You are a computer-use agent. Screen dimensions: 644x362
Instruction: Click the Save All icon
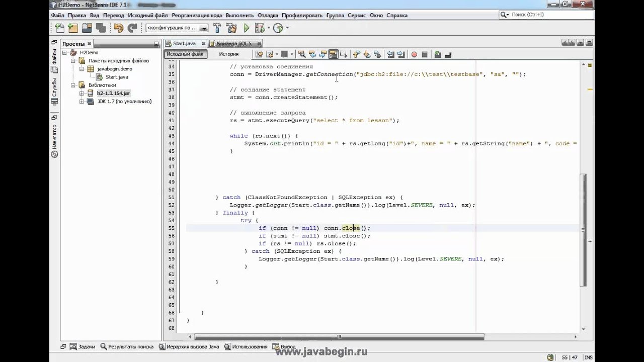click(x=100, y=28)
